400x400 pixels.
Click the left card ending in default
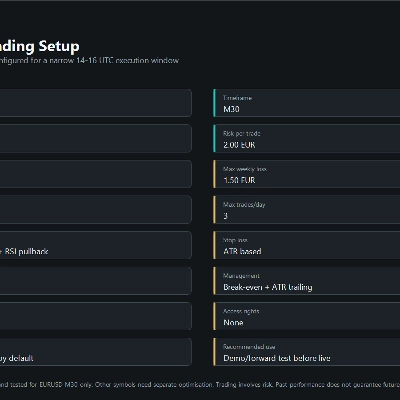pos(96,352)
